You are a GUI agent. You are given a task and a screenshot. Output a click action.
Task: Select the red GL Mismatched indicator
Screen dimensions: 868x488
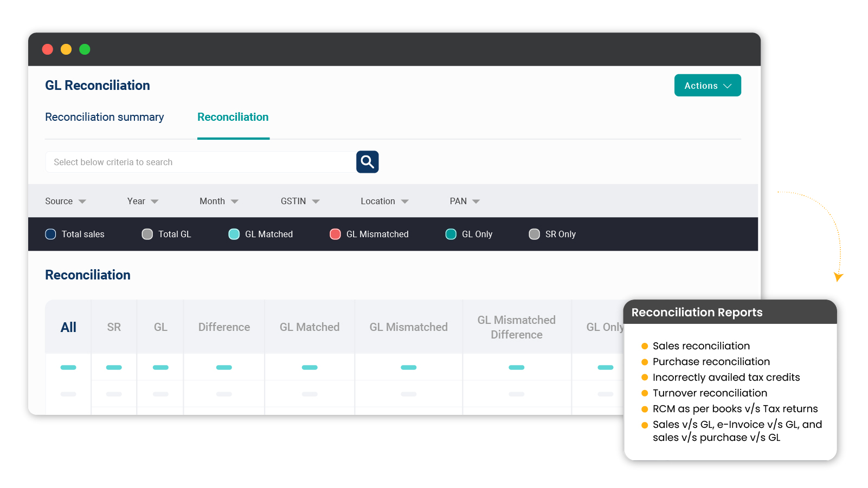pyautogui.click(x=335, y=234)
